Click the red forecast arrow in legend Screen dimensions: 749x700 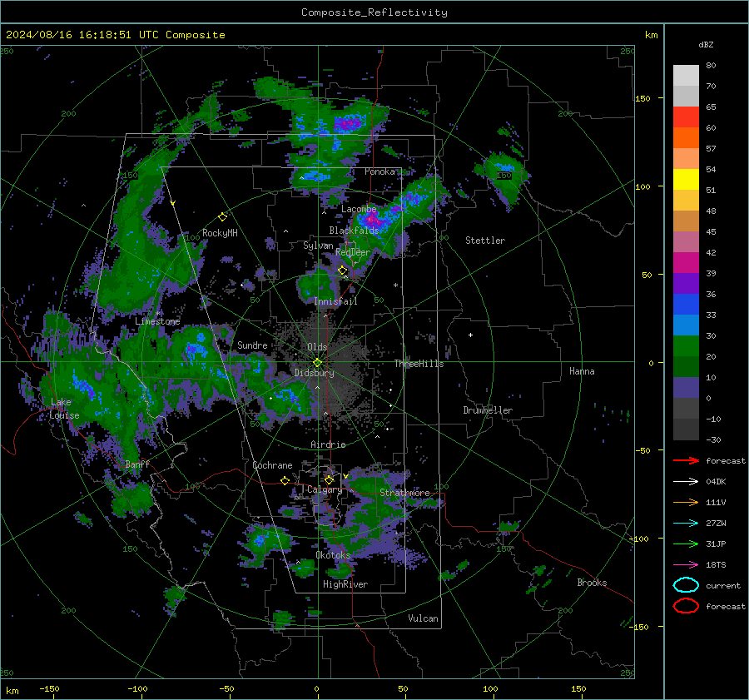coord(686,460)
